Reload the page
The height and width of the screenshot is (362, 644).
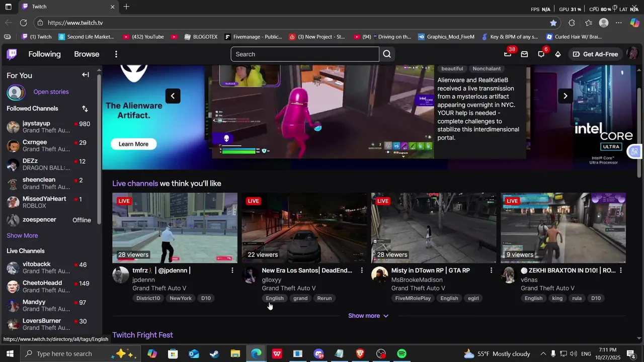point(23,23)
